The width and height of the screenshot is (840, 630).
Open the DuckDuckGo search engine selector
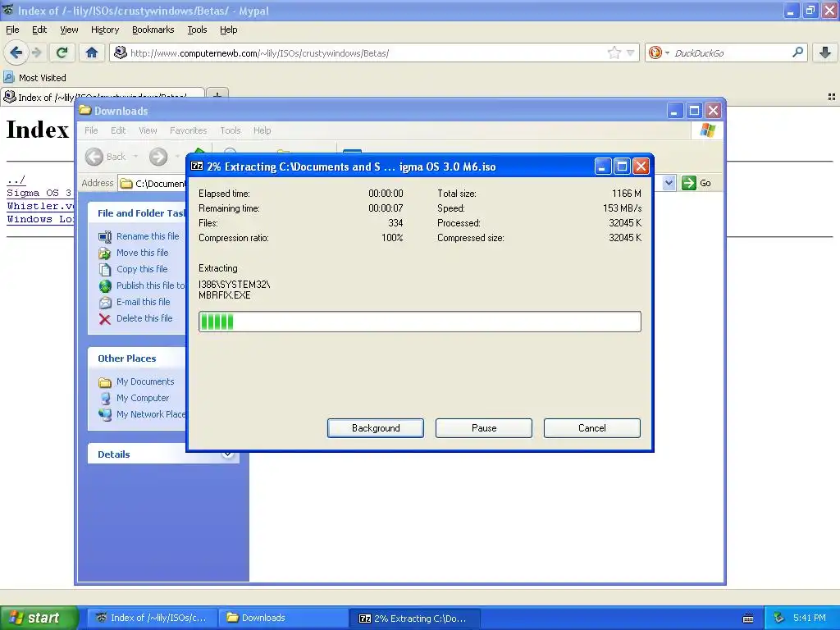659,52
